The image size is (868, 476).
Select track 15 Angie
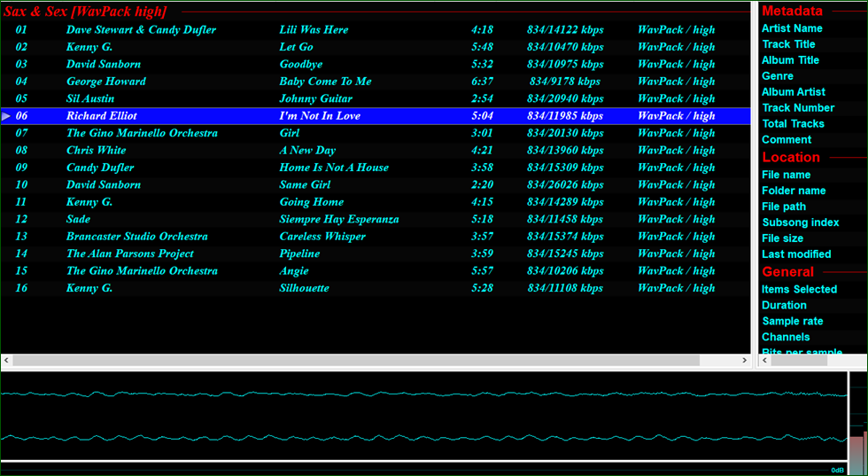[x=376, y=270]
